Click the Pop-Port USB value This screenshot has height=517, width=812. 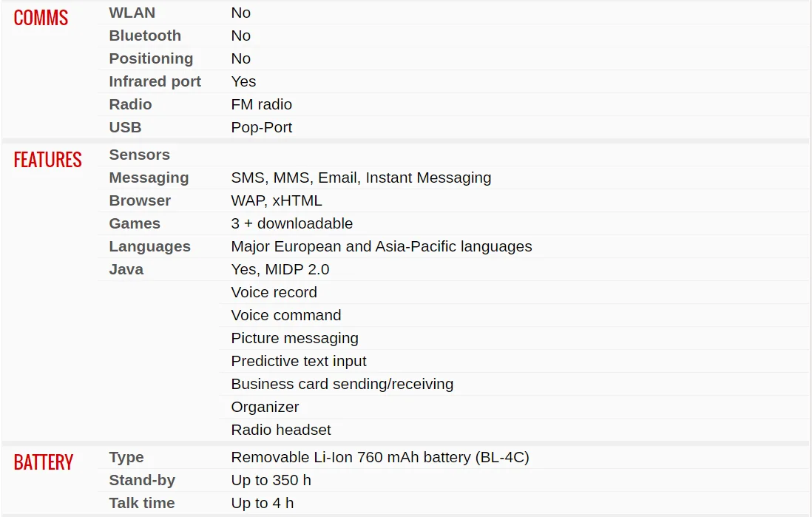pos(262,127)
